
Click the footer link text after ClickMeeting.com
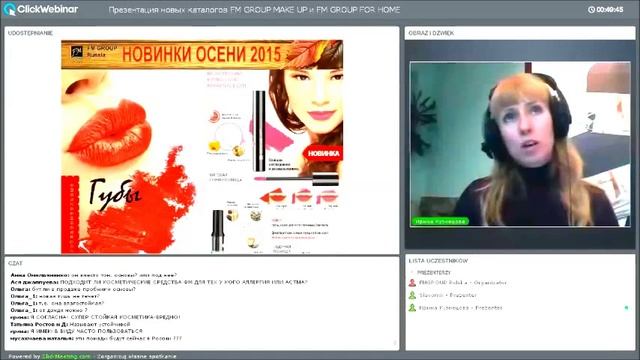pos(136,356)
